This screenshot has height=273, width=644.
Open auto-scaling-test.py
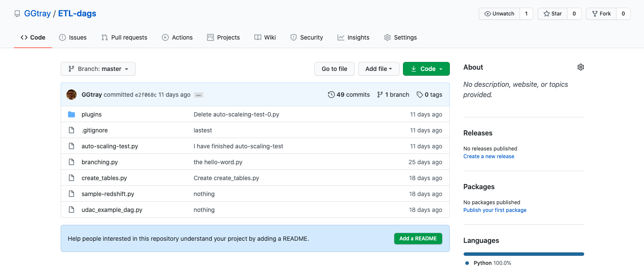(x=110, y=146)
